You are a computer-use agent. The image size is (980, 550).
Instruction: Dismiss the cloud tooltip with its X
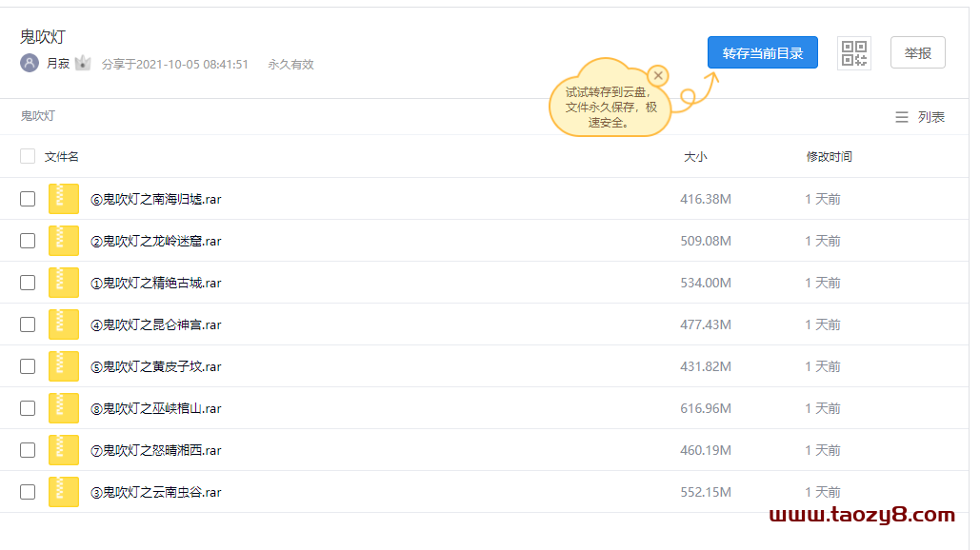coord(657,75)
